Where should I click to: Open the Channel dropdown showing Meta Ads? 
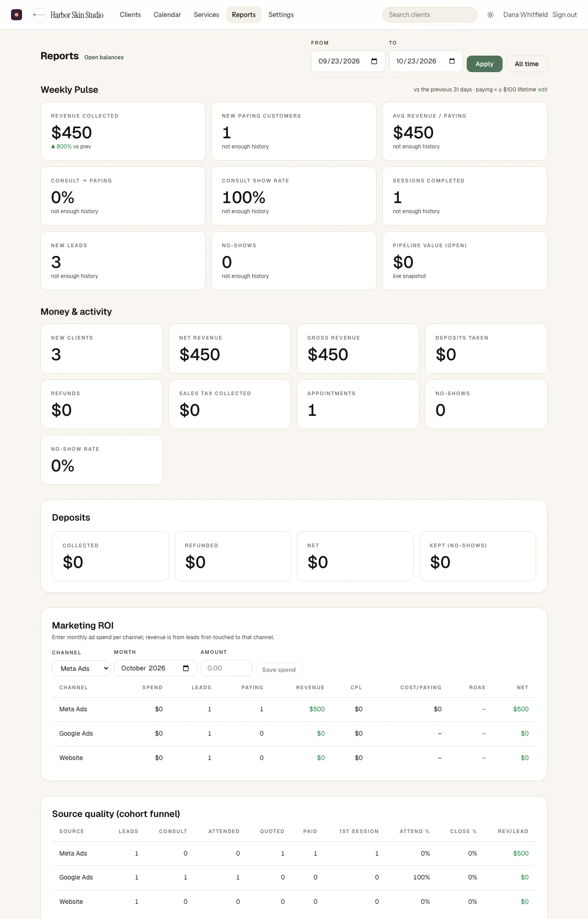pyautogui.click(x=81, y=669)
